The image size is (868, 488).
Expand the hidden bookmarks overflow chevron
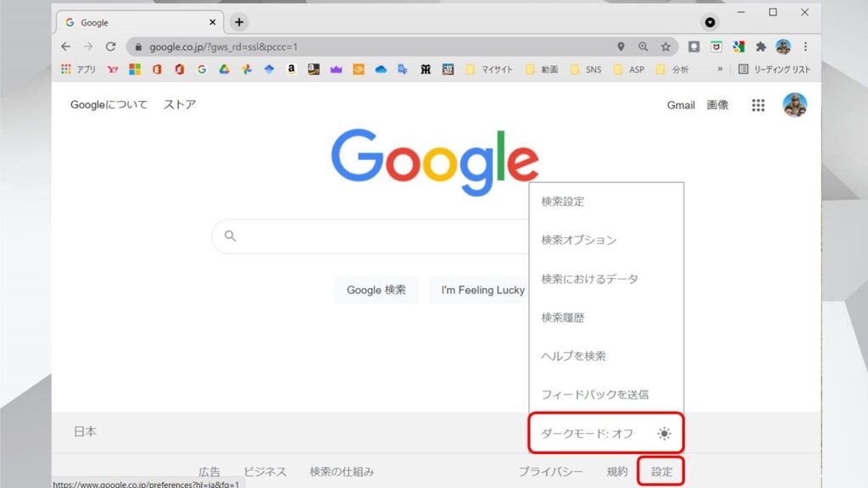point(720,69)
